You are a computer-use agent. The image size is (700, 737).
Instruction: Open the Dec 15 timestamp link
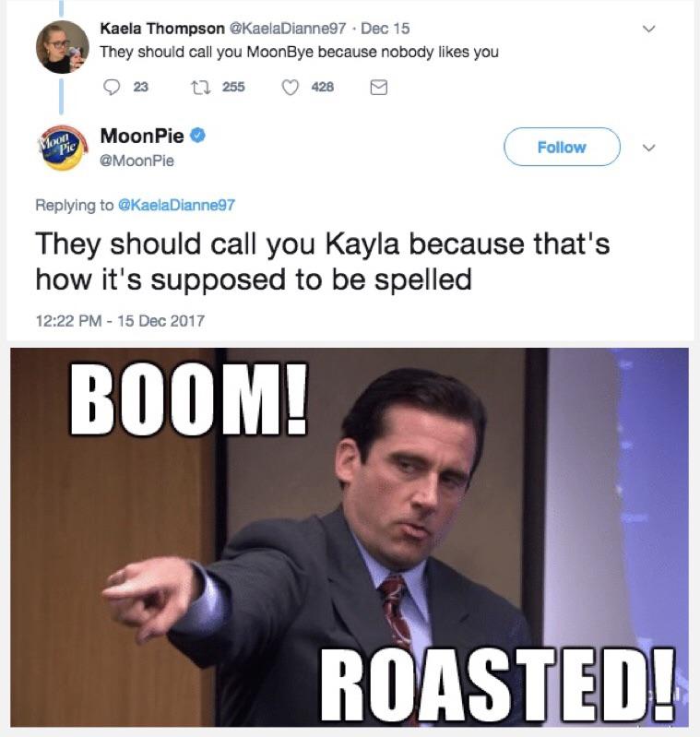click(386, 29)
